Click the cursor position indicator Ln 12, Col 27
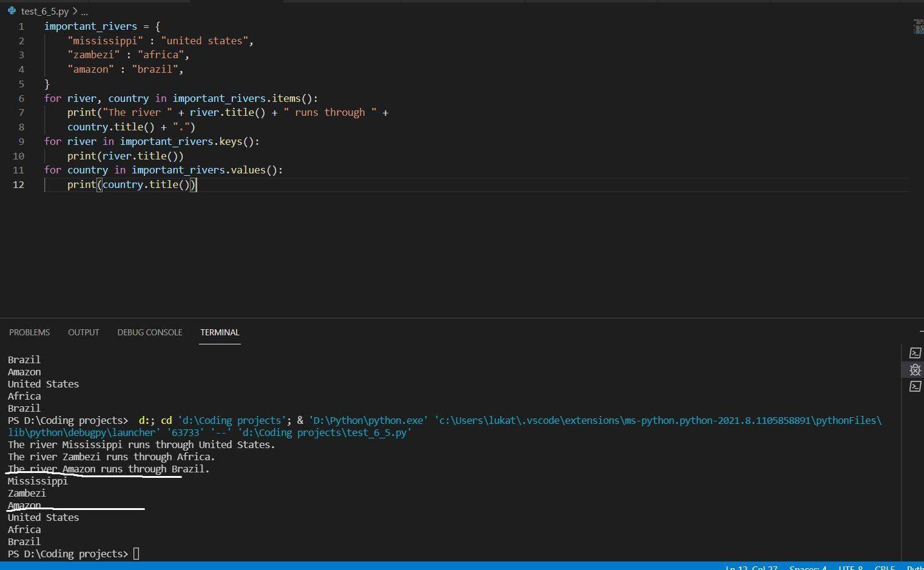 [752, 568]
